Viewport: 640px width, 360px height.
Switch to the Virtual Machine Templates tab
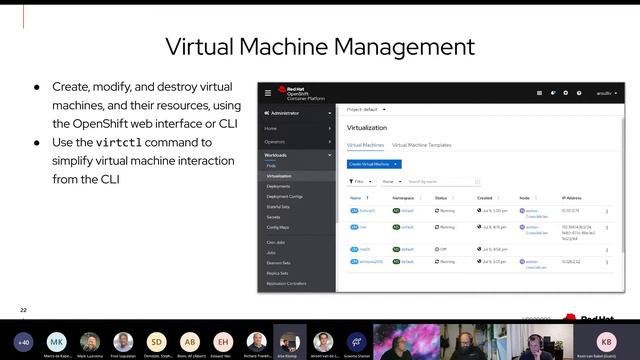pyautogui.click(x=422, y=145)
